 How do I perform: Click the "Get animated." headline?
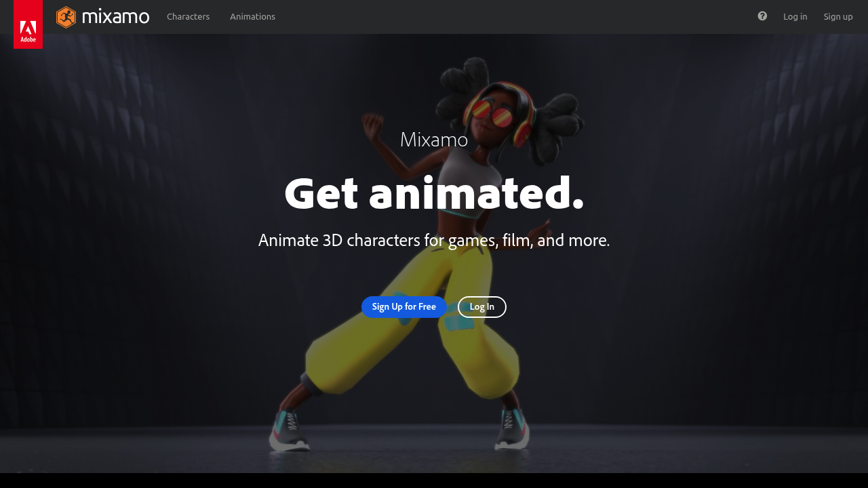tap(434, 194)
